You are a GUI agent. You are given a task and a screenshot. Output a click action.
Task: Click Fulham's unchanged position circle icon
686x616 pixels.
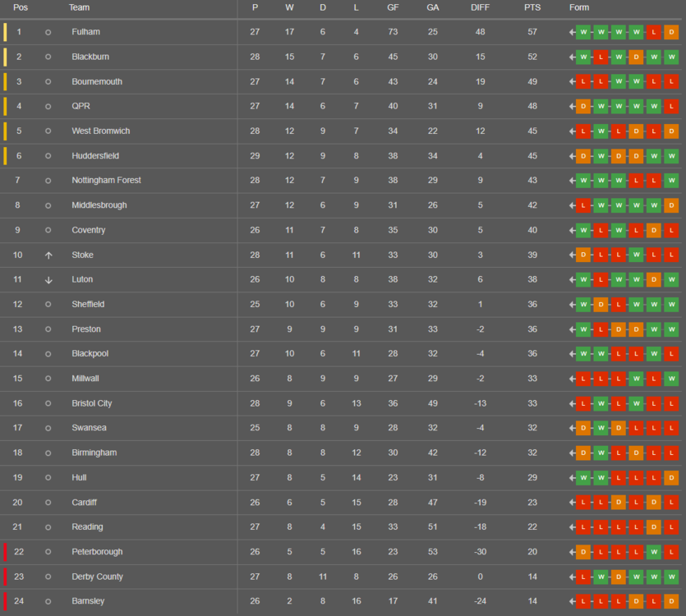[x=48, y=32]
